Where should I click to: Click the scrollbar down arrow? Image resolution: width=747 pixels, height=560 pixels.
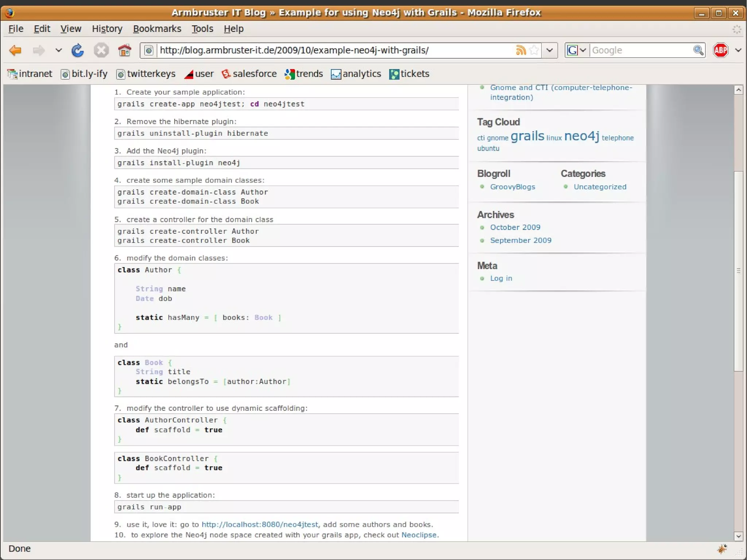point(739,536)
